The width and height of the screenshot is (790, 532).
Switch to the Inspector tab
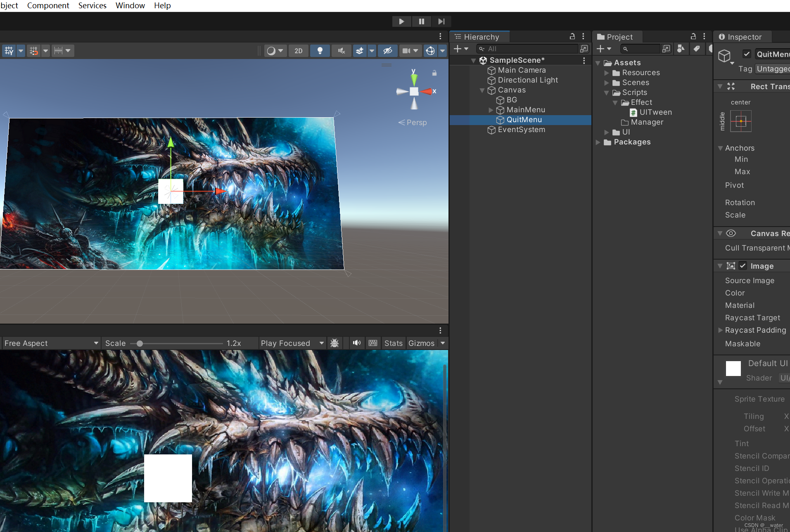[743, 37]
